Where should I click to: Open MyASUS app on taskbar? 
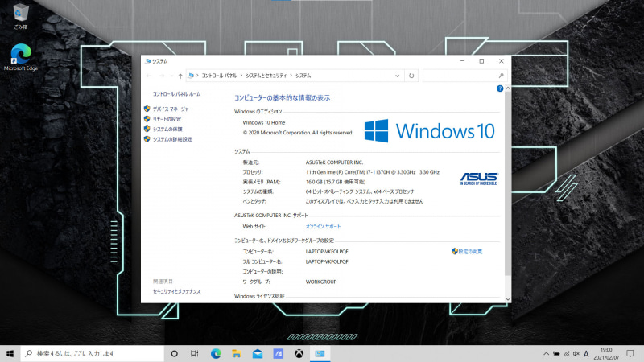click(278, 353)
